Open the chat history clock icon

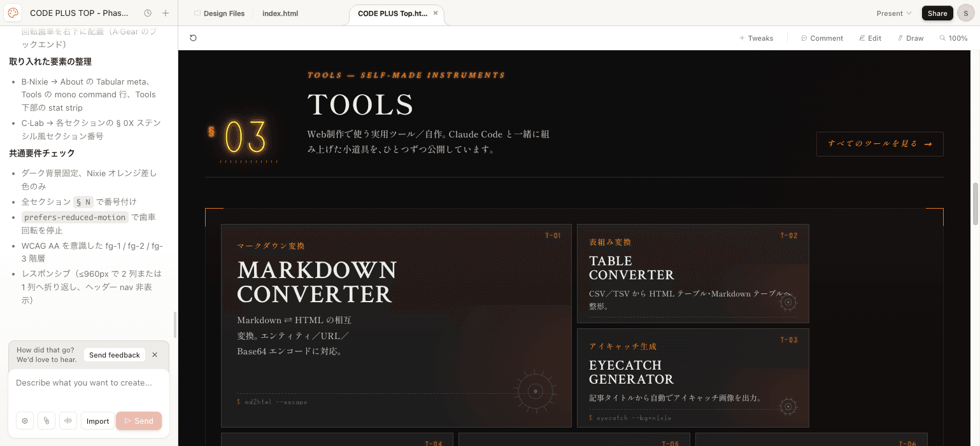point(148,13)
